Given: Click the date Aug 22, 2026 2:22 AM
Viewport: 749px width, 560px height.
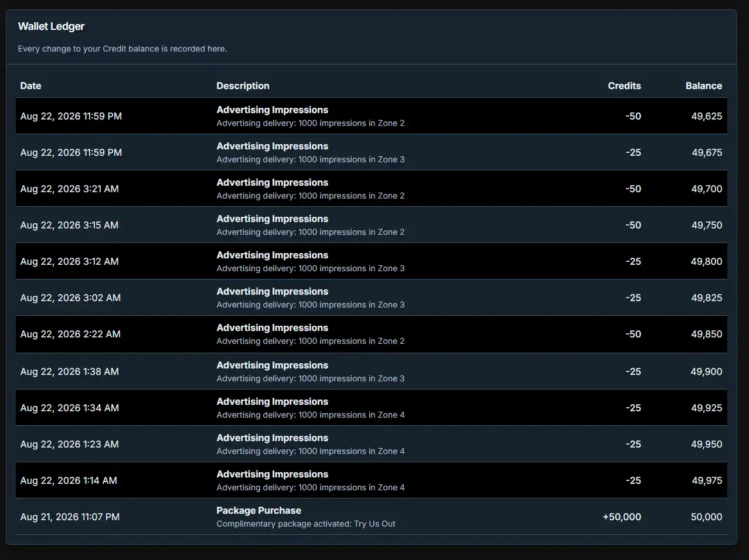Looking at the screenshot, I should tap(70, 334).
